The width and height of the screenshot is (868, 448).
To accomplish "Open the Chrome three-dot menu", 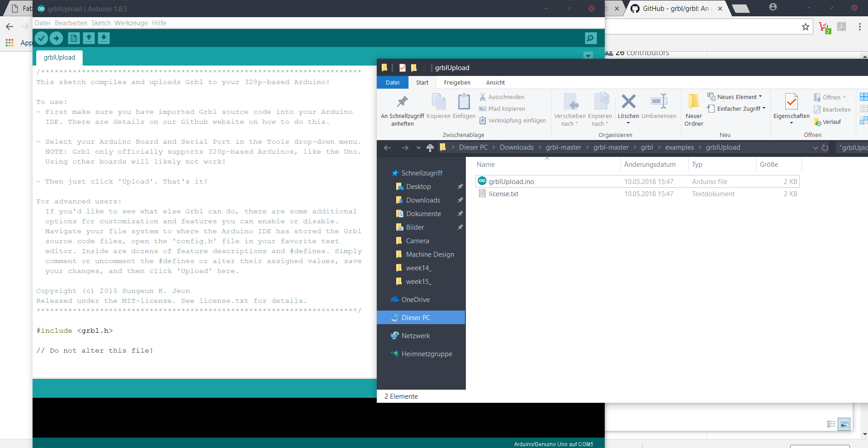I will coord(859,27).
